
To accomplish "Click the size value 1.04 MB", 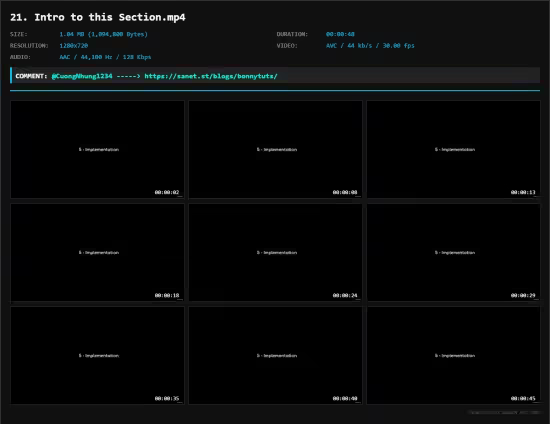I will pos(103,34).
